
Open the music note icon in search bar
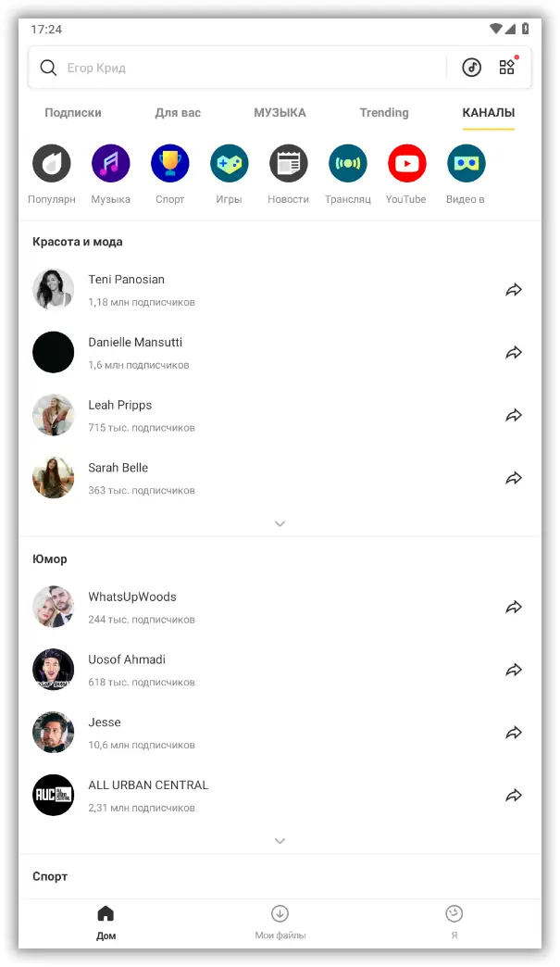(472, 68)
